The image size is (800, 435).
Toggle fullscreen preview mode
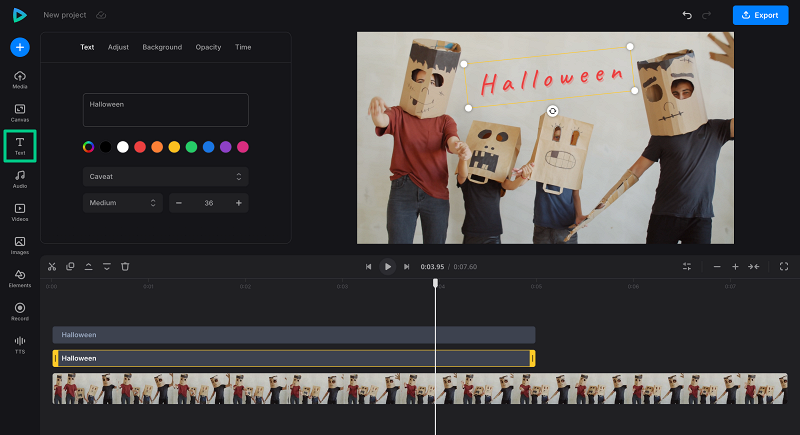tap(784, 267)
